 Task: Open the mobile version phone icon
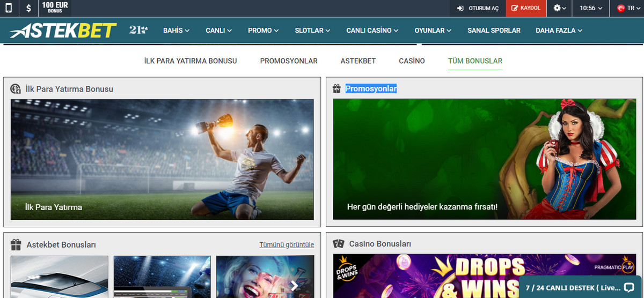coord(9,8)
